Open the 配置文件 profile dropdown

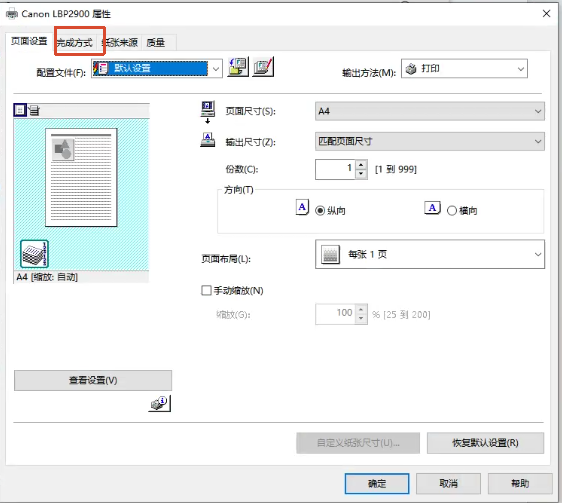point(157,68)
